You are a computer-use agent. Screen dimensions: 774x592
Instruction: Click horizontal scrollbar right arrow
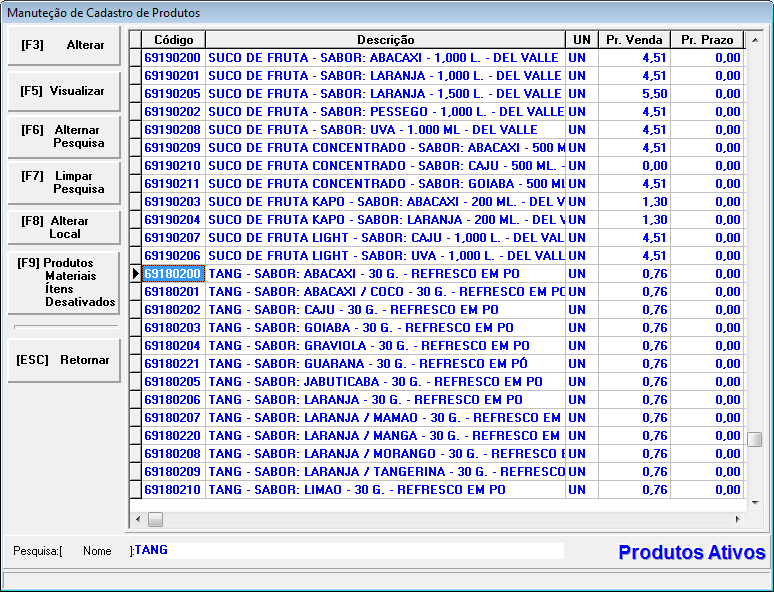pyautogui.click(x=738, y=520)
